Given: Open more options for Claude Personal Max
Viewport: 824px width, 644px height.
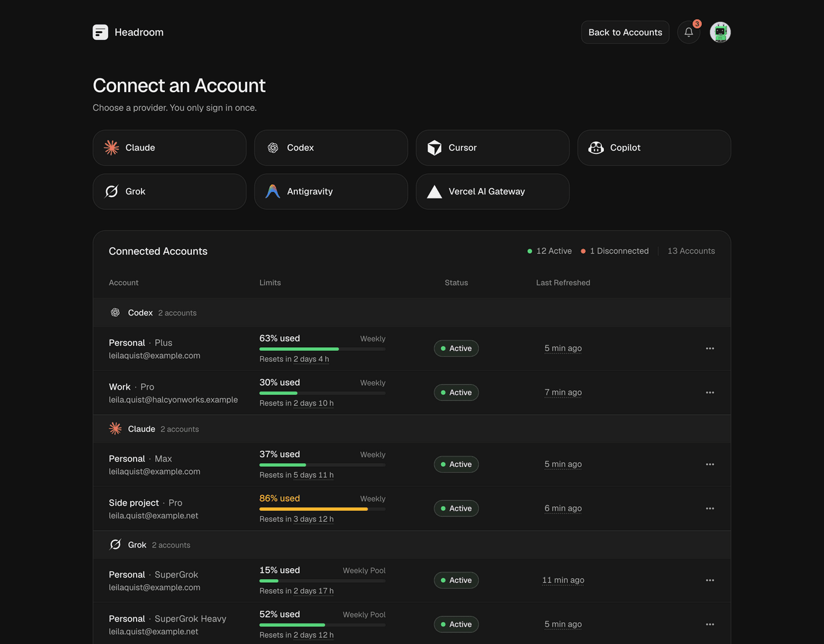Looking at the screenshot, I should [710, 464].
